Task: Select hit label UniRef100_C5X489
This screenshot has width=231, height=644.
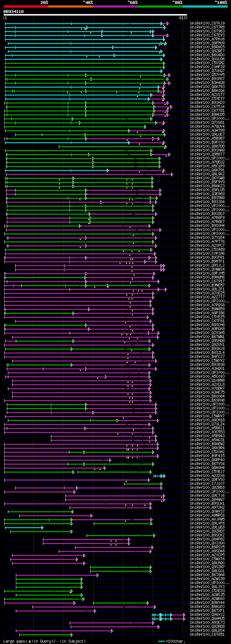Action: [207, 249]
